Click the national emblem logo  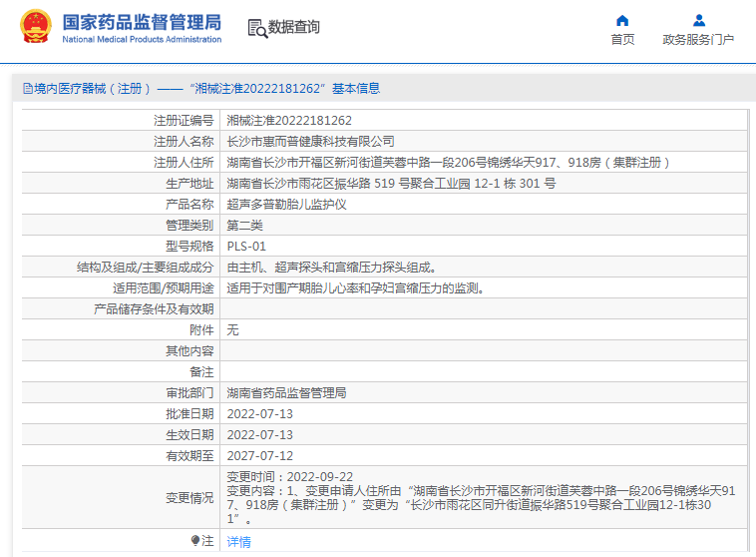point(35,28)
